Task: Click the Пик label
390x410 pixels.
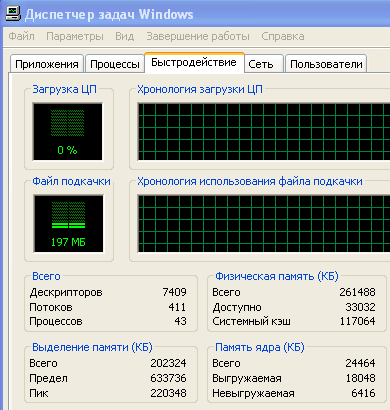Action: coord(39,393)
